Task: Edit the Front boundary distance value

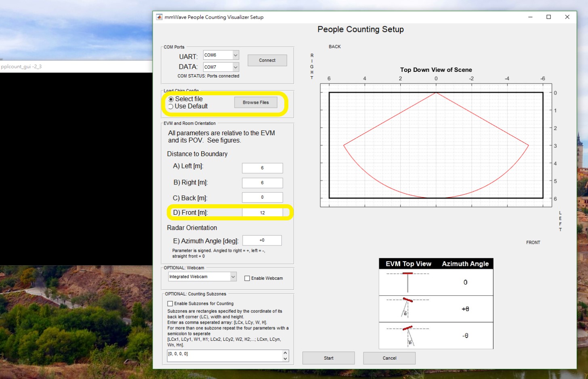Action: click(262, 212)
